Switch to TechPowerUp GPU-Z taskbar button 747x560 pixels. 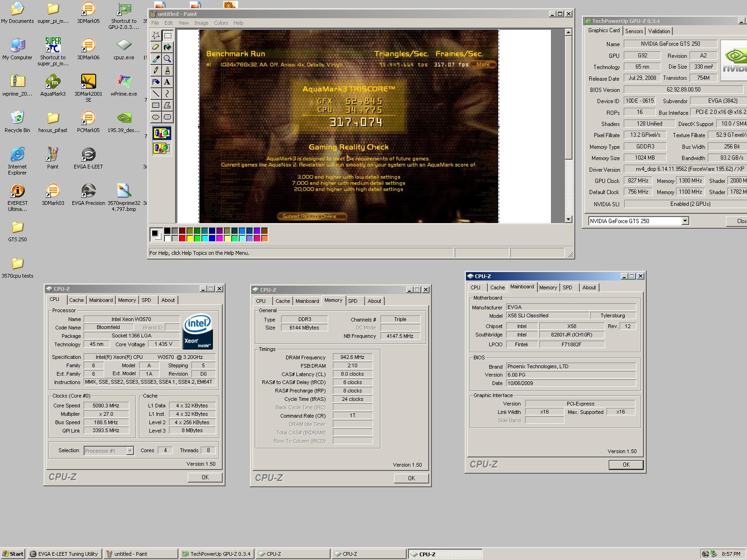click(x=216, y=554)
